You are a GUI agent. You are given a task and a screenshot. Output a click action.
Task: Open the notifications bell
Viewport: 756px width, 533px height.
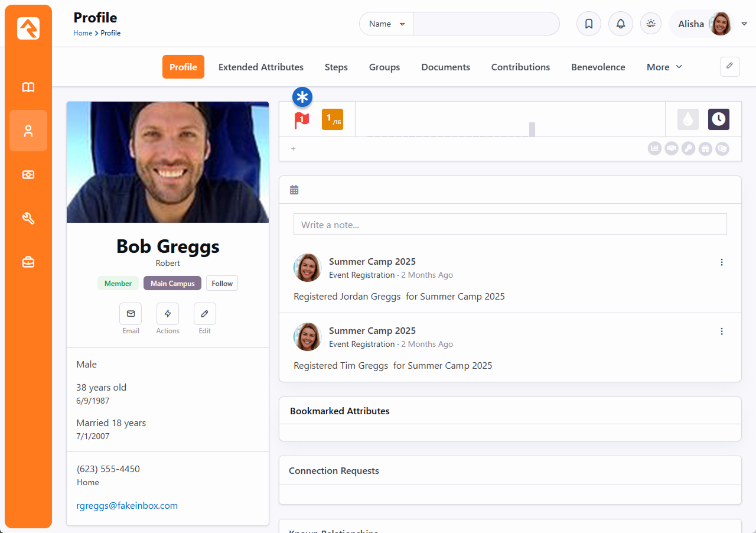tap(620, 24)
